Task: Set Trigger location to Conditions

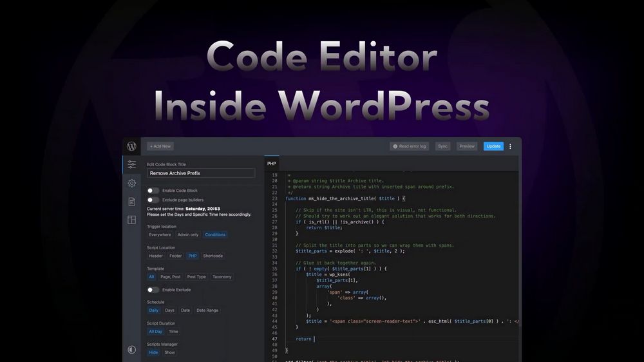Action: pyautogui.click(x=215, y=234)
